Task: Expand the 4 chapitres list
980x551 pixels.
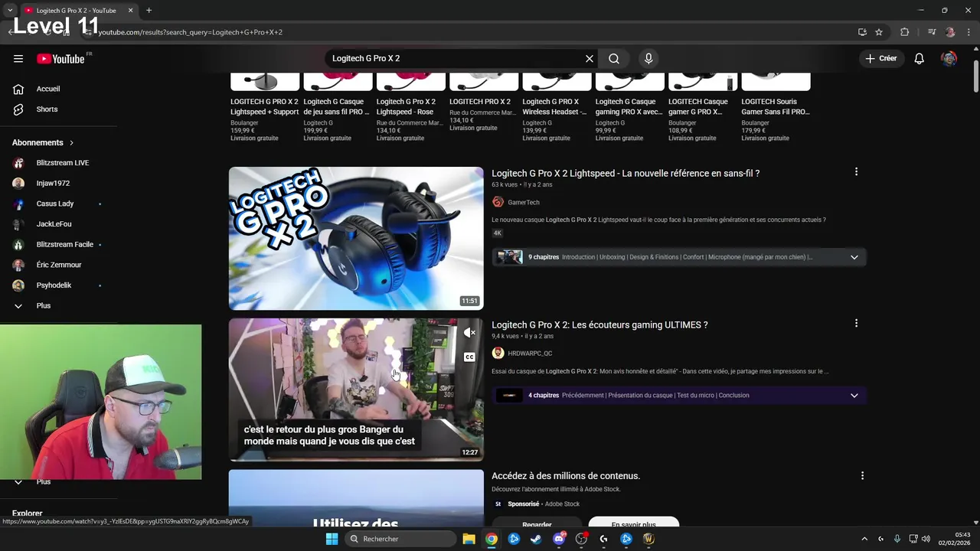Action: (854, 396)
